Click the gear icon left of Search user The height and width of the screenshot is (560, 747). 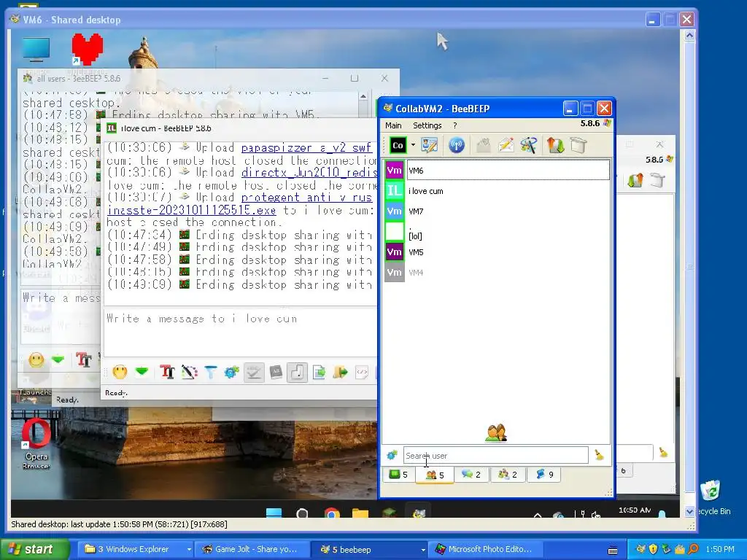392,455
